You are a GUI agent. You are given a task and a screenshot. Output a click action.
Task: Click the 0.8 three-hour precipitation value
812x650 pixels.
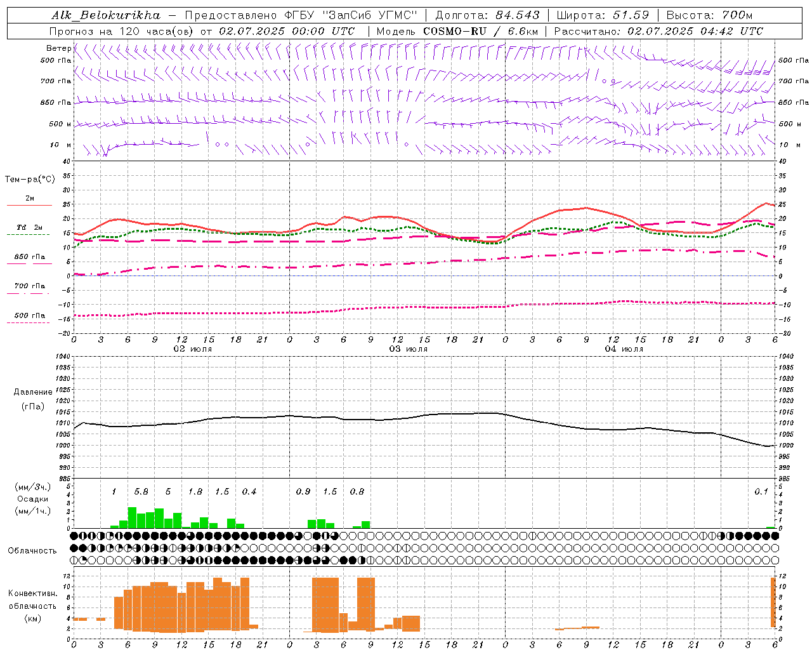[x=357, y=492]
